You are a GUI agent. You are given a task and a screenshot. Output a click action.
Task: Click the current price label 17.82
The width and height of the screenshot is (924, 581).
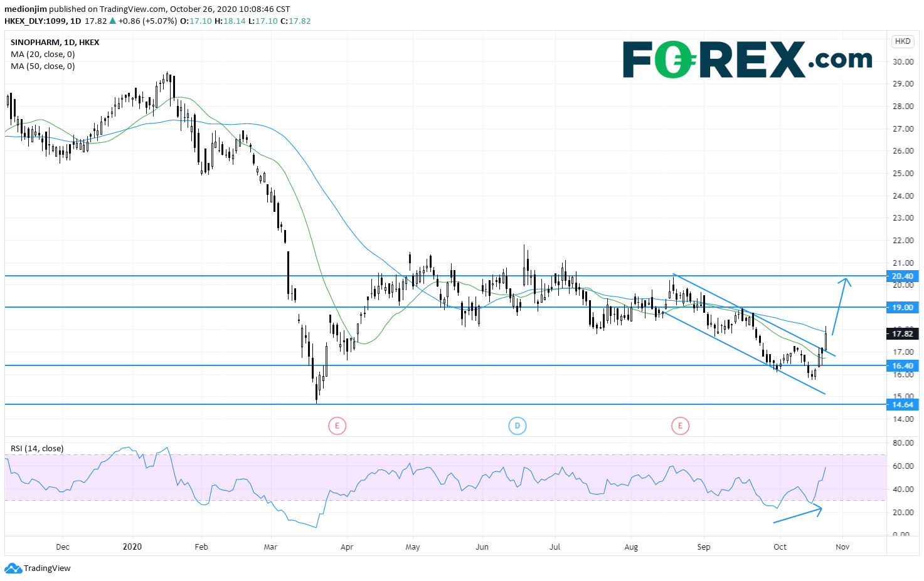coord(902,334)
